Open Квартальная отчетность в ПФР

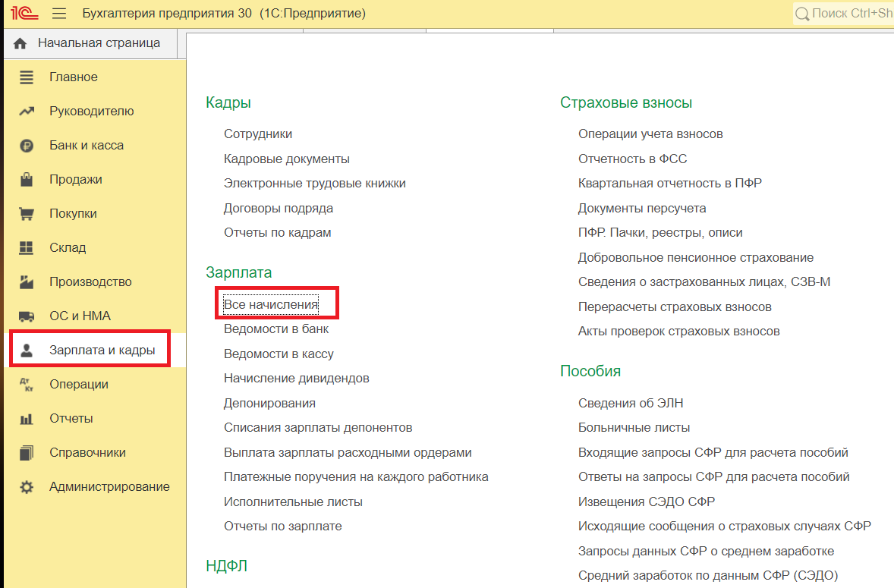click(670, 184)
